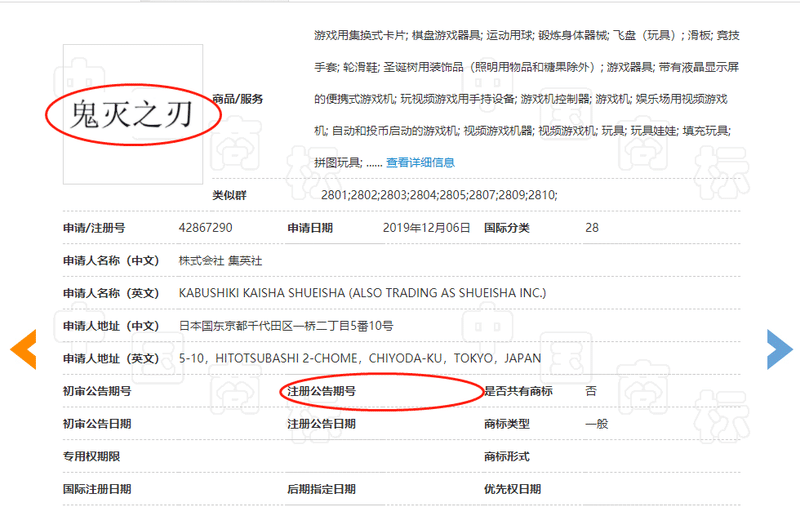Click the 注册公告日期 label
800x507 pixels.
[321, 424]
